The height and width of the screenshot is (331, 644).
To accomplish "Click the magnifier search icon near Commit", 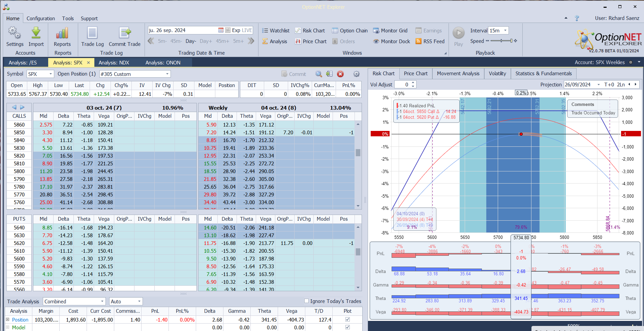I will 318,74.
